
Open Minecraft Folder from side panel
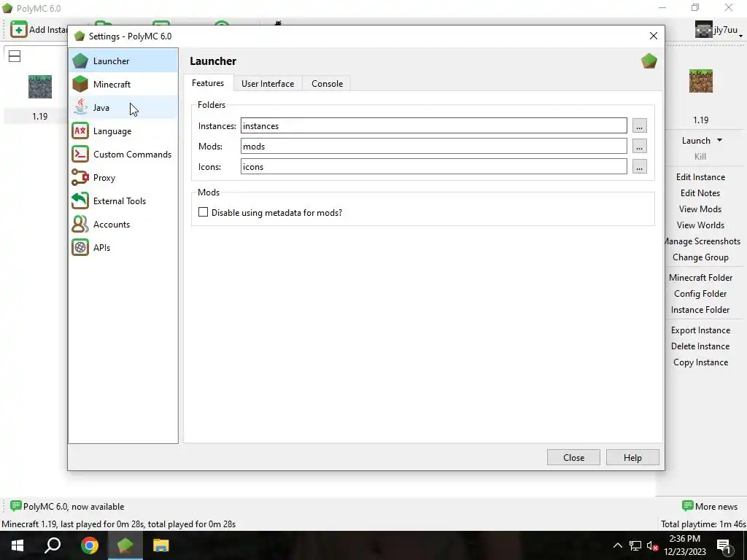700,278
